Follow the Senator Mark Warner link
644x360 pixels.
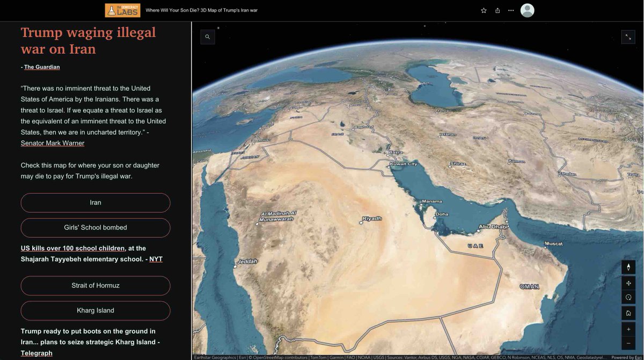(53, 143)
